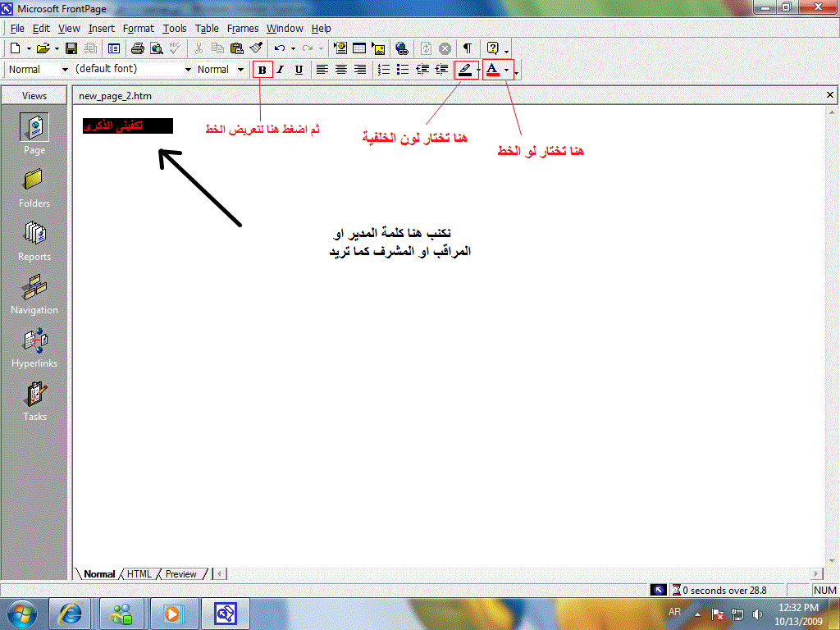840x630 pixels.
Task: Open the paragraph style Normal dropdown
Action: click(x=62, y=70)
